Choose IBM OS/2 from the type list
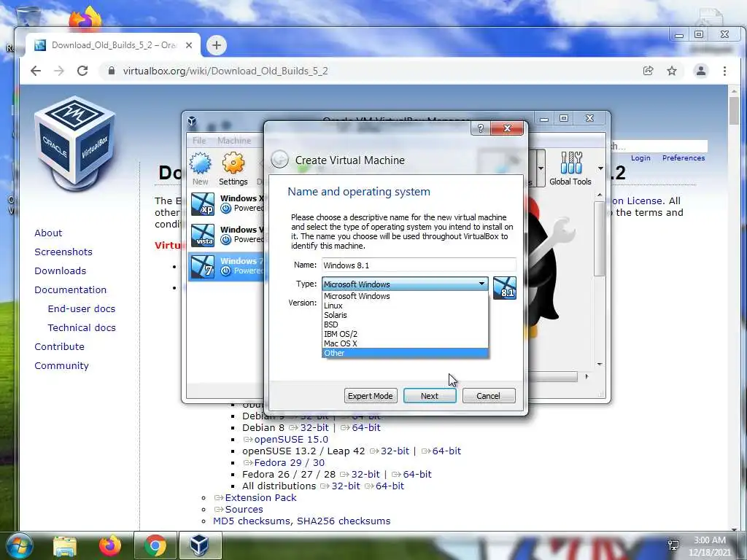The height and width of the screenshot is (560, 747). (x=405, y=334)
